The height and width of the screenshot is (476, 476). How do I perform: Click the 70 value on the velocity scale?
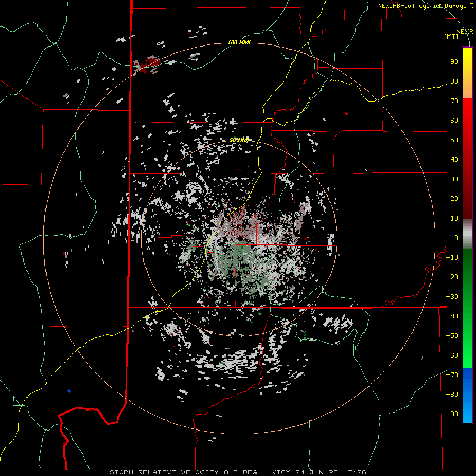[454, 101]
